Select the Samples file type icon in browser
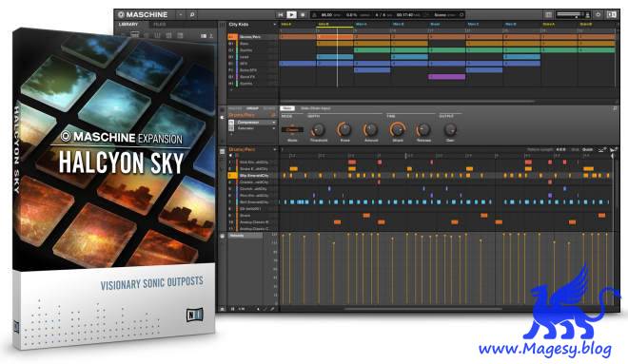 tap(180, 35)
